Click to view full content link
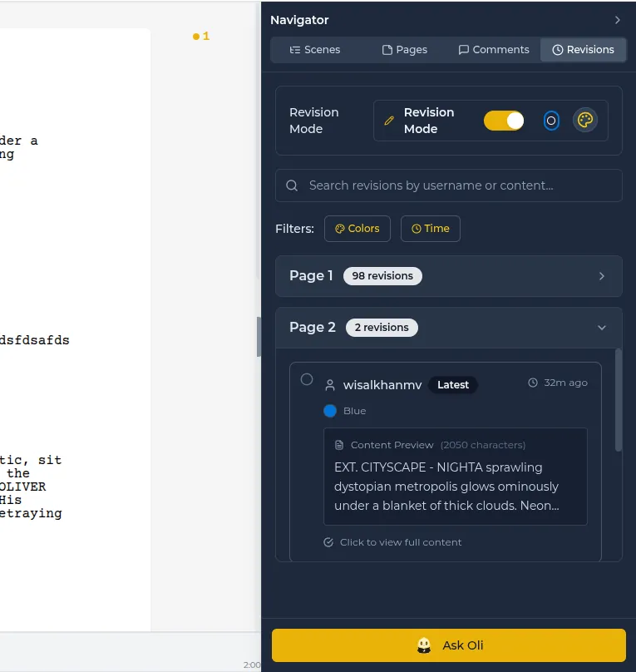The width and height of the screenshot is (636, 672). [401, 542]
